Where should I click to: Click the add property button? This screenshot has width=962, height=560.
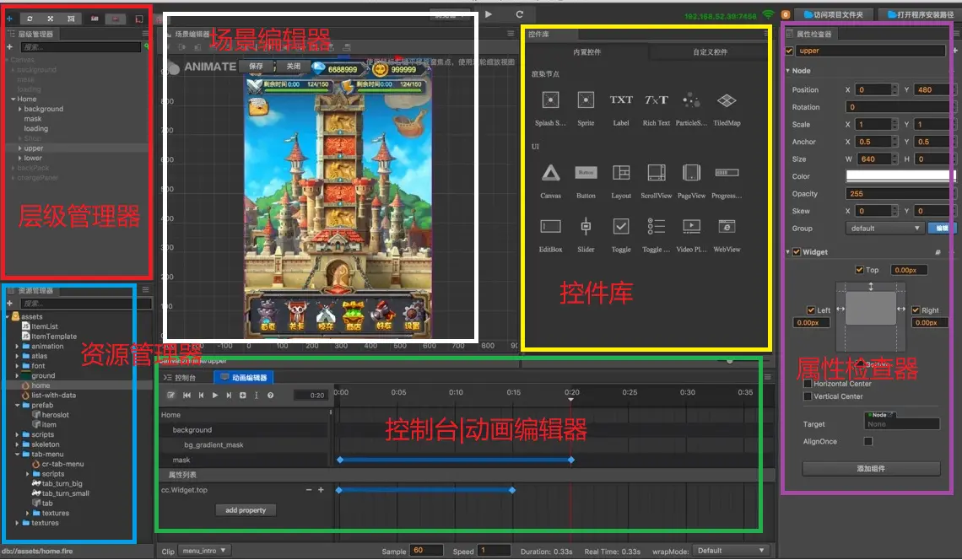click(246, 510)
